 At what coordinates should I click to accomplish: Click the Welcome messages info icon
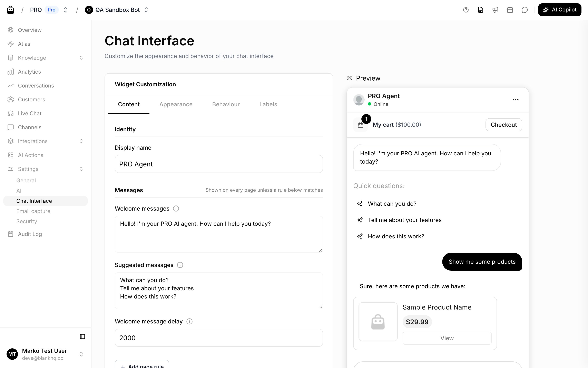point(176,209)
